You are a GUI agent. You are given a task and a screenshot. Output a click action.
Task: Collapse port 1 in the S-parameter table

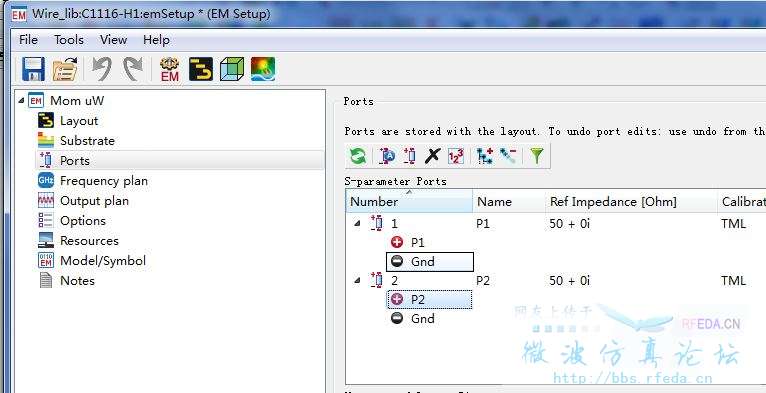tap(357, 223)
